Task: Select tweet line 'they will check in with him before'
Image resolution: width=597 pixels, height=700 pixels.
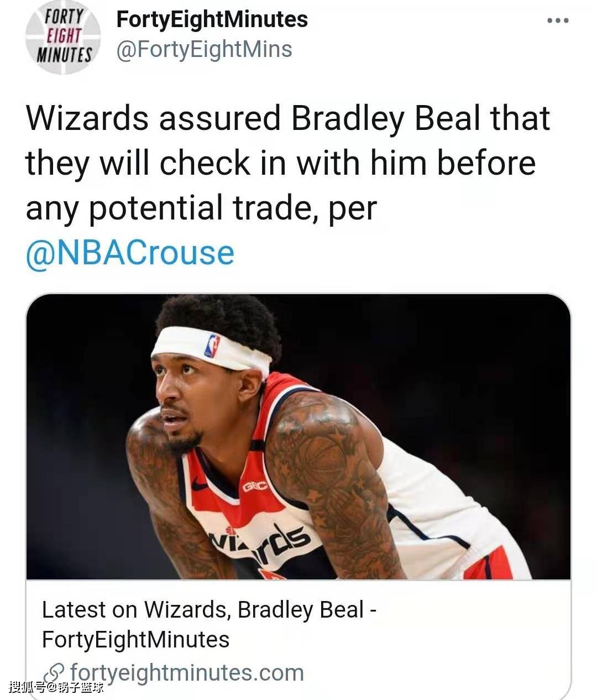Action: click(281, 163)
